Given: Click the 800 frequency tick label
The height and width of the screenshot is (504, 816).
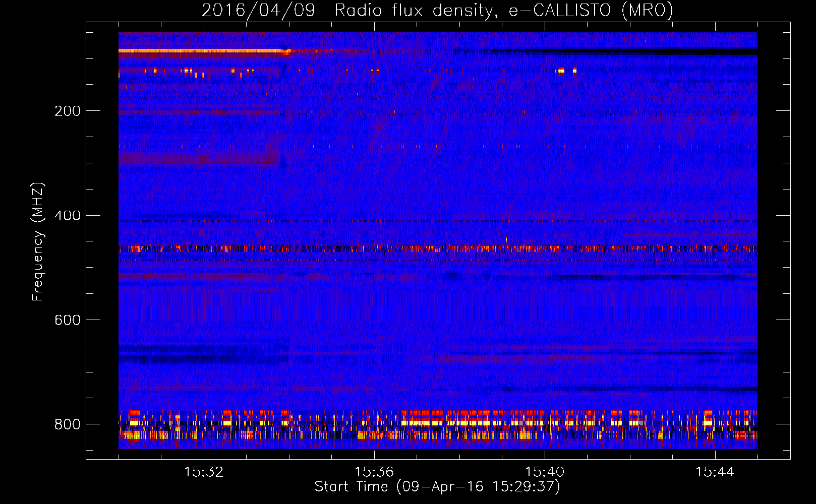Looking at the screenshot, I should tap(68, 425).
